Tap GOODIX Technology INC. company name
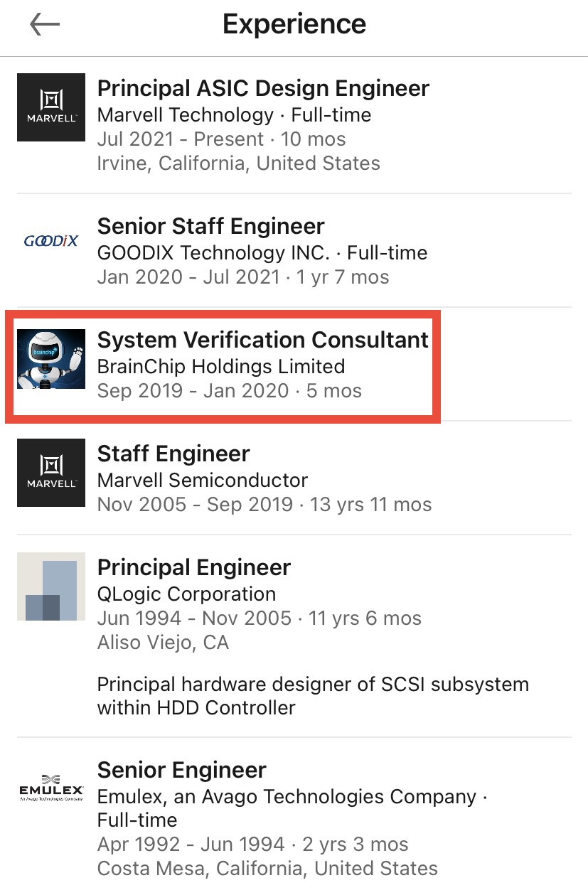 coord(213,253)
